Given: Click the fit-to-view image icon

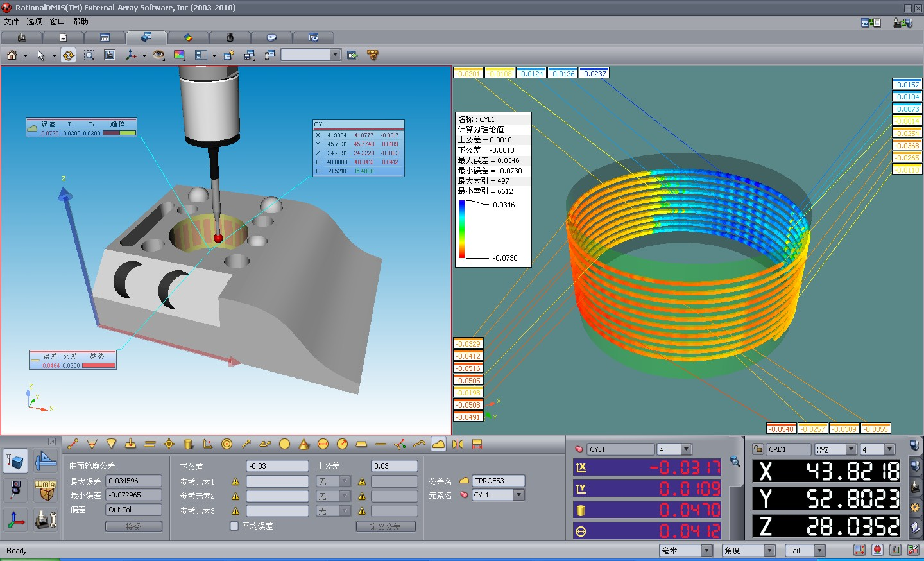Looking at the screenshot, I should (x=110, y=55).
